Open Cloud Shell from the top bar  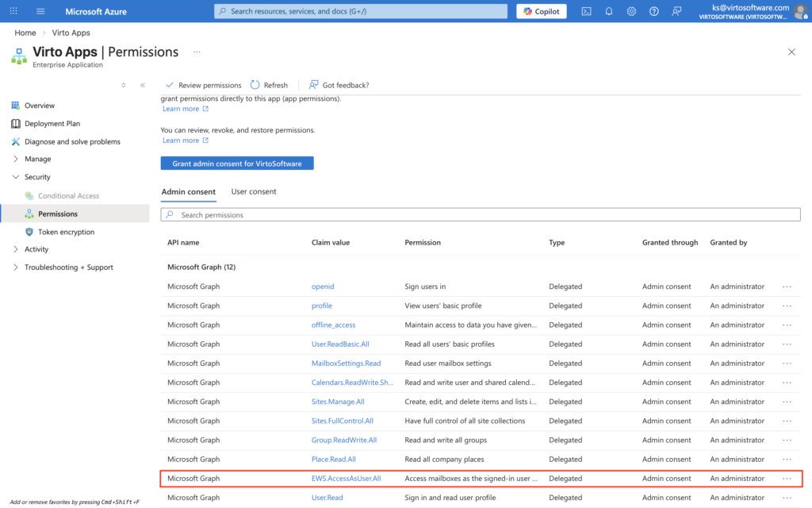pos(586,11)
